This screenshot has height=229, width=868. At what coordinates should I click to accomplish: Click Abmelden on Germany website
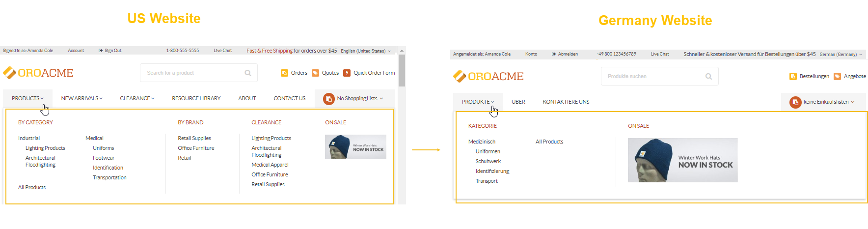(565, 54)
